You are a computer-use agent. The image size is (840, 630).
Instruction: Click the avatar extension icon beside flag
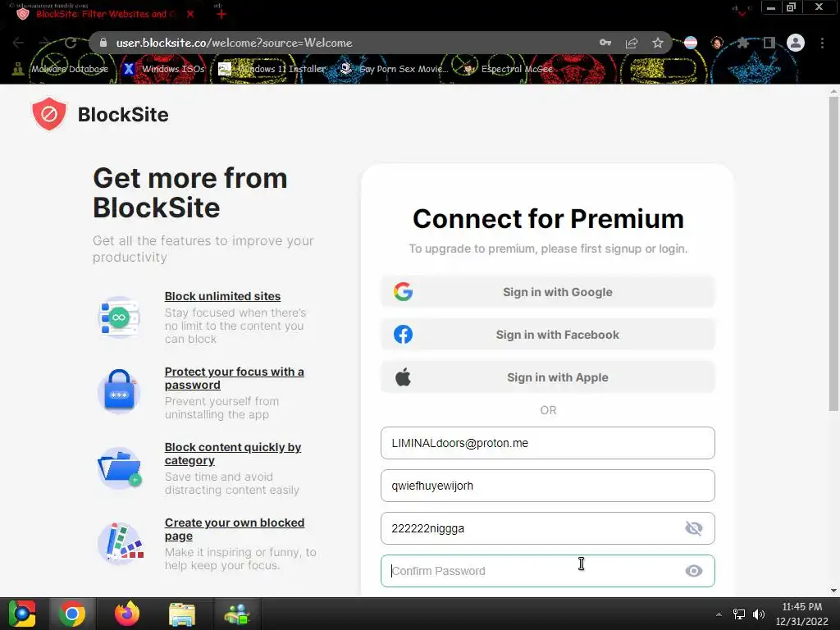717,43
